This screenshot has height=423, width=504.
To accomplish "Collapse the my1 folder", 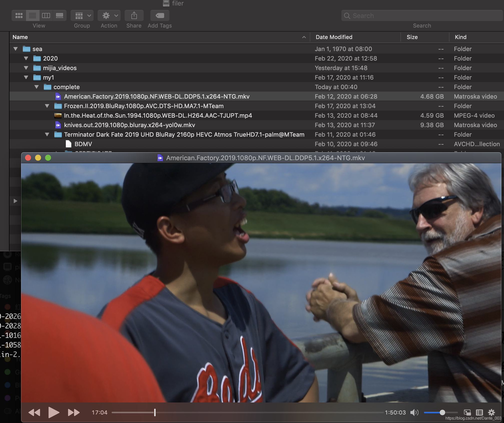I will [26, 77].
